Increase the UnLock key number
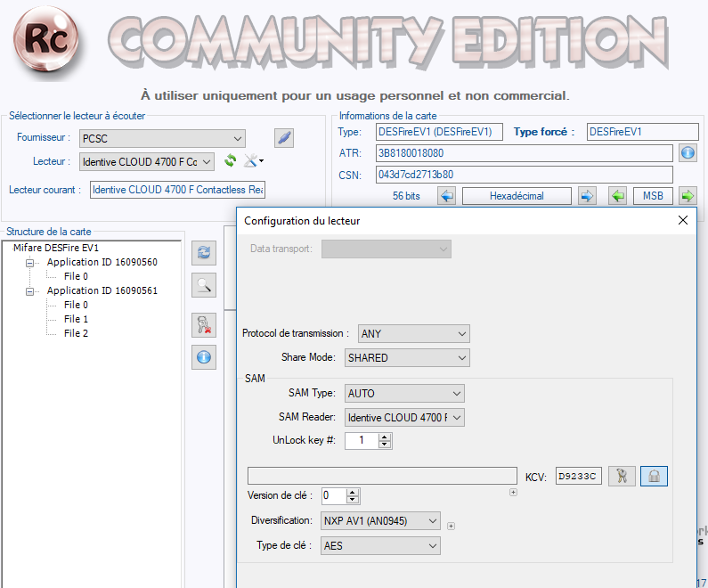 [x=385, y=437]
